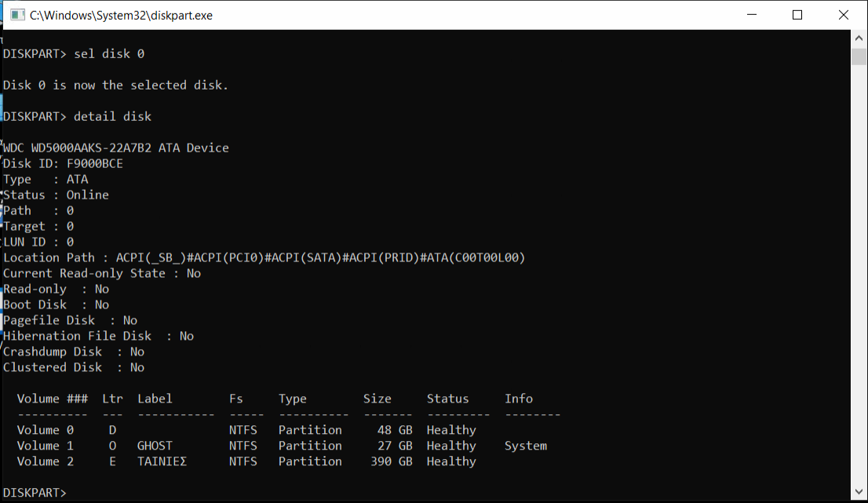This screenshot has height=503, width=868.
Task: Maximize the diskpart console window
Action: 797,15
